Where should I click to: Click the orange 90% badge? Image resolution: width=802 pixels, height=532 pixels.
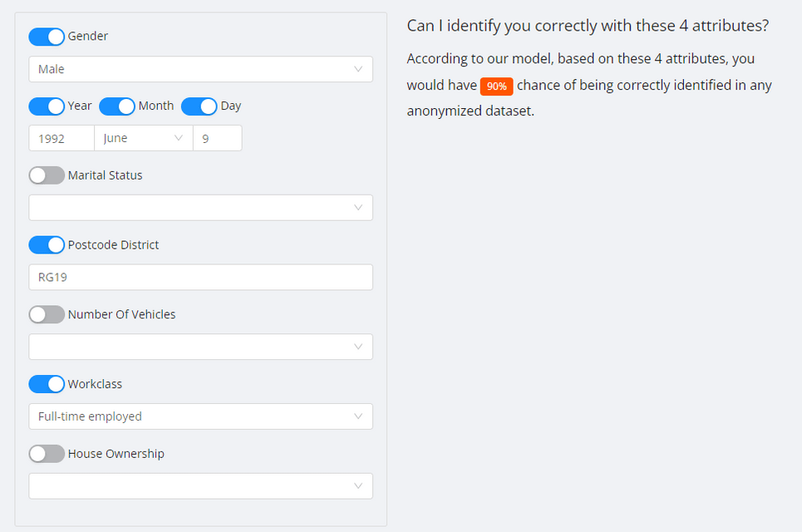pyautogui.click(x=496, y=86)
